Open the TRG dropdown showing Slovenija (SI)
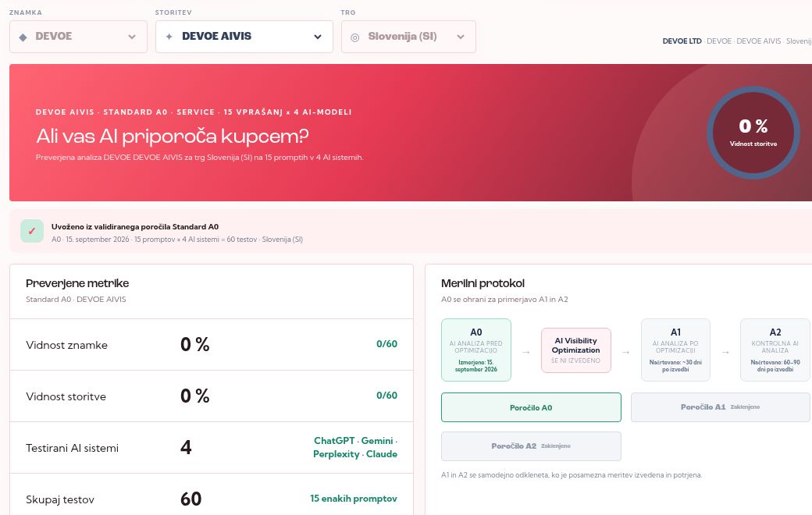 click(x=408, y=36)
